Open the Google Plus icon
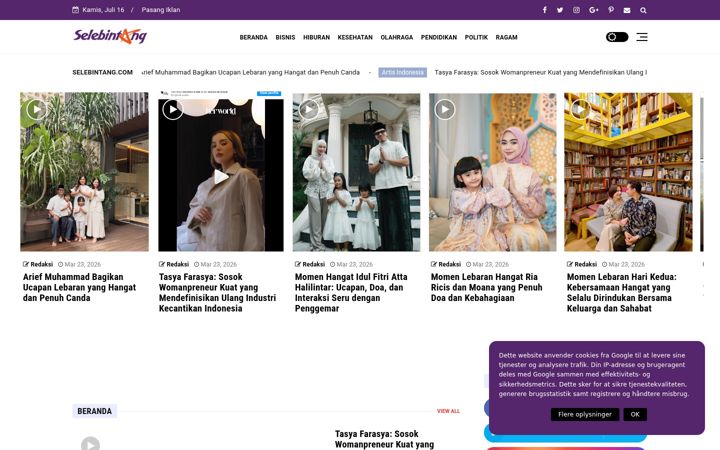Screen dimensions: 720x450 594,10
